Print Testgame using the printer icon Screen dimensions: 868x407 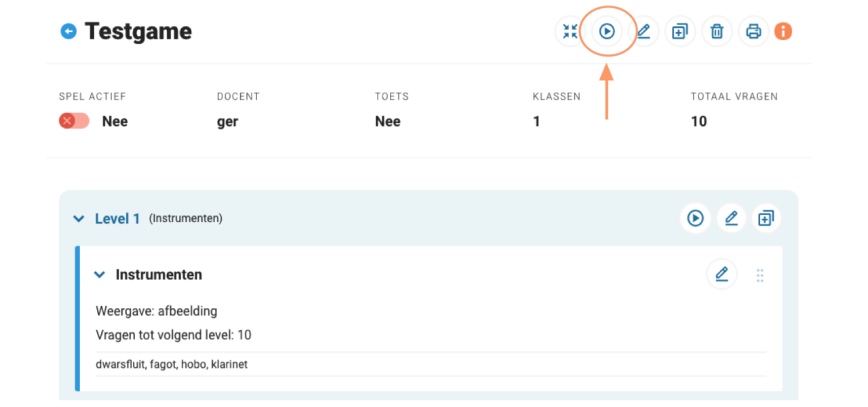coord(753,31)
